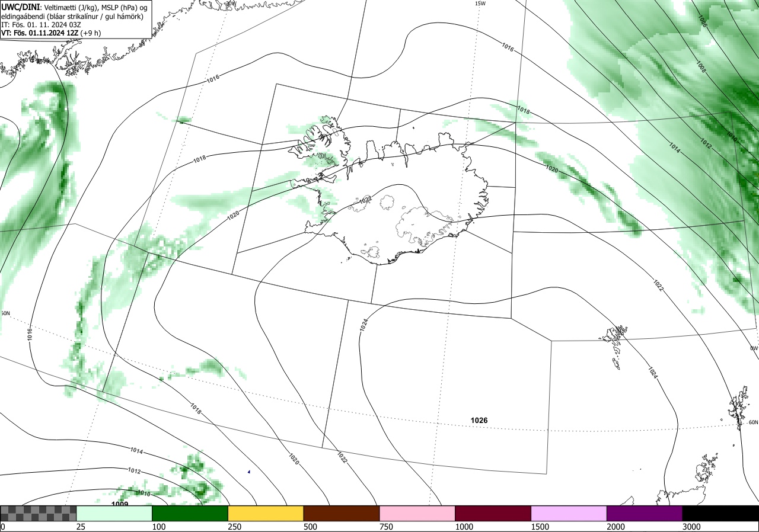Viewport: 759px width, 532px height.
Task: Click the 1500 legend scale value
Action: click(x=540, y=527)
